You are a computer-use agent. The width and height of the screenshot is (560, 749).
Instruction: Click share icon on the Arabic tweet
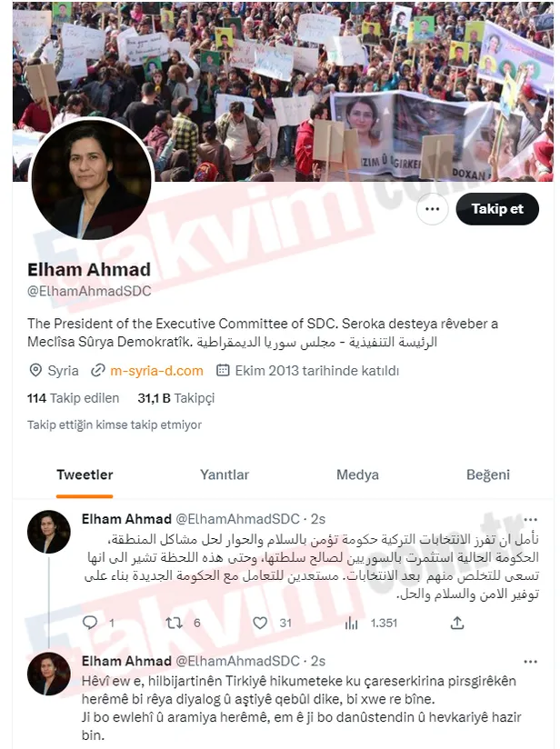coord(457,623)
